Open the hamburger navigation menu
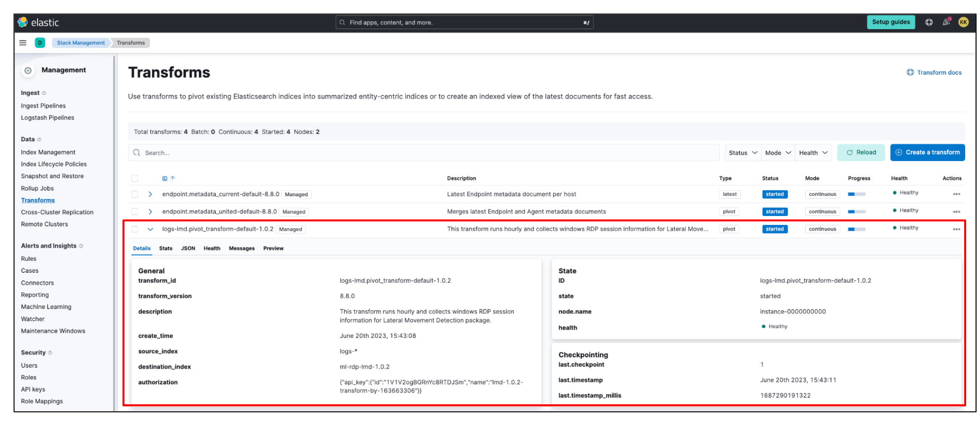Image resolution: width=980 pixels, height=429 pixels. (23, 43)
